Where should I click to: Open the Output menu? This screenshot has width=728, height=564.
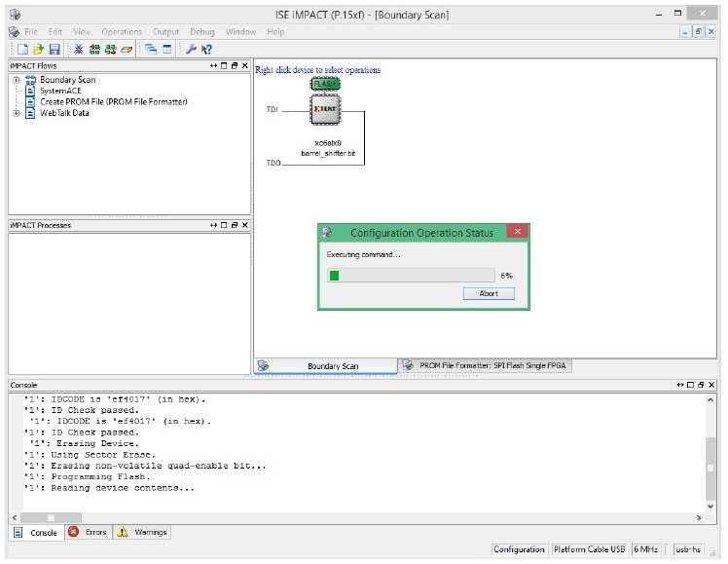click(x=165, y=31)
